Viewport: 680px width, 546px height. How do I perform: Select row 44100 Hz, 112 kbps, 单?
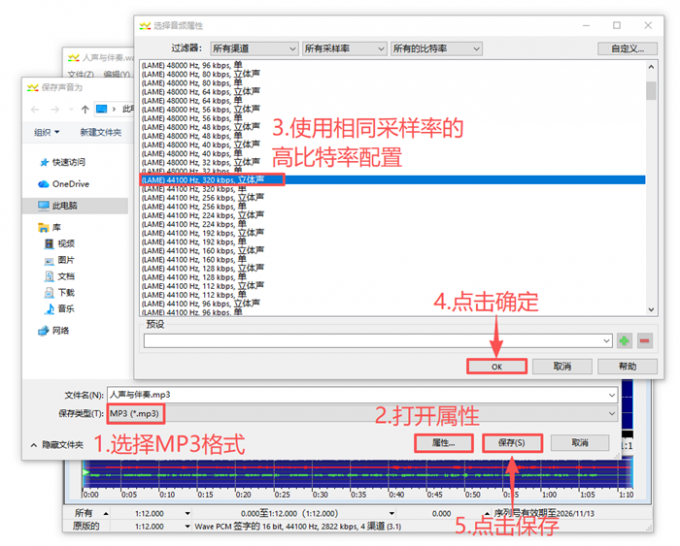coord(393,295)
